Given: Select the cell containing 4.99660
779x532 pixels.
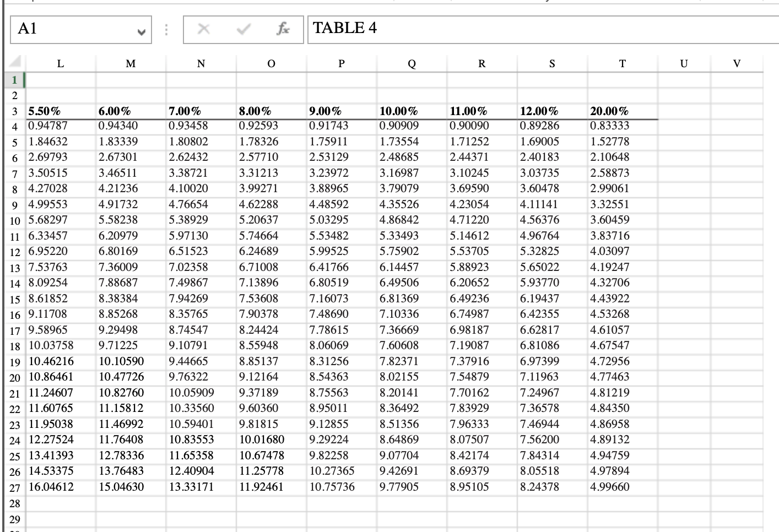Looking at the screenshot, I should pyautogui.click(x=621, y=487).
